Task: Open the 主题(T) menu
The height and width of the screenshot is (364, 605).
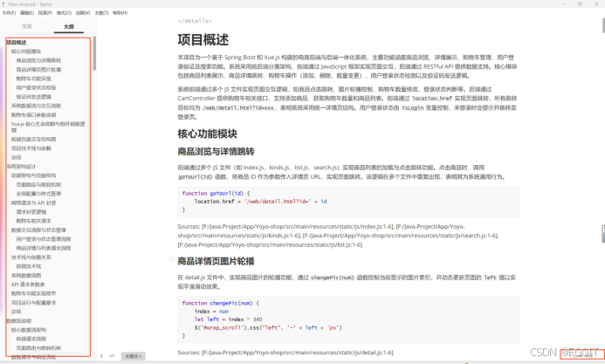Action: (x=101, y=13)
